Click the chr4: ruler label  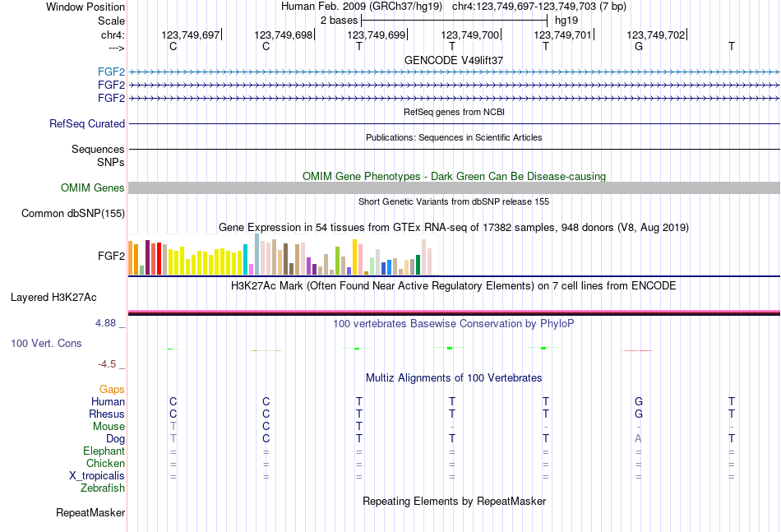tap(113, 35)
